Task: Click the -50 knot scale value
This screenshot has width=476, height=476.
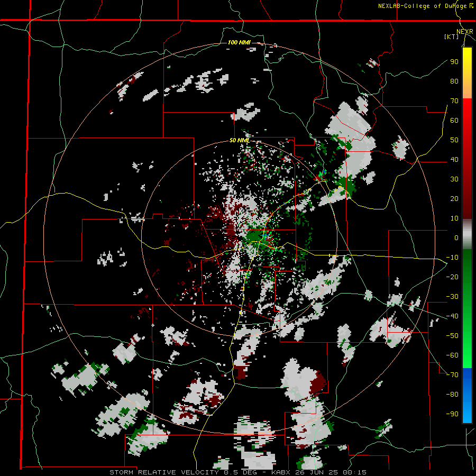Action: tap(452, 336)
